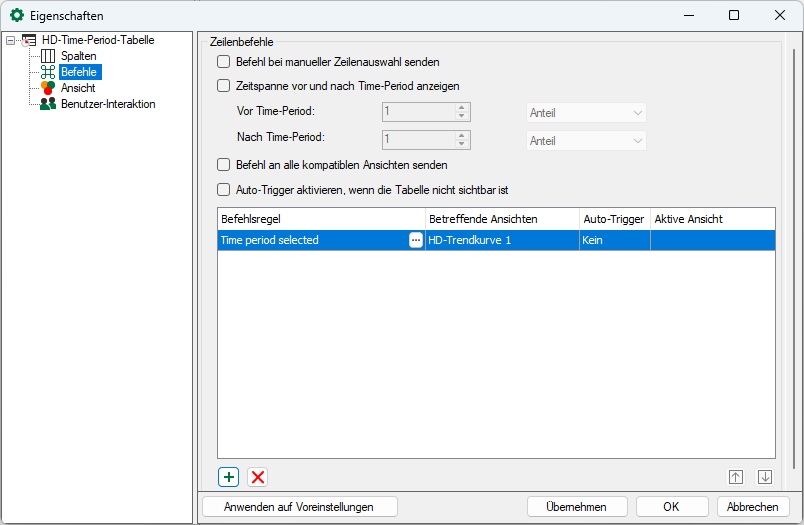The image size is (804, 525).
Task: Check Befehl an alle kompatiblen Ansichten senden
Action: tap(224, 165)
